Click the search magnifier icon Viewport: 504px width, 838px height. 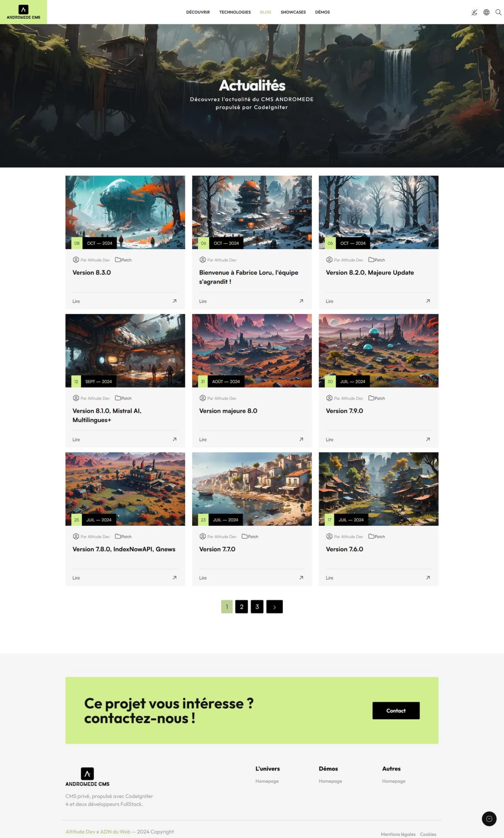(x=498, y=12)
